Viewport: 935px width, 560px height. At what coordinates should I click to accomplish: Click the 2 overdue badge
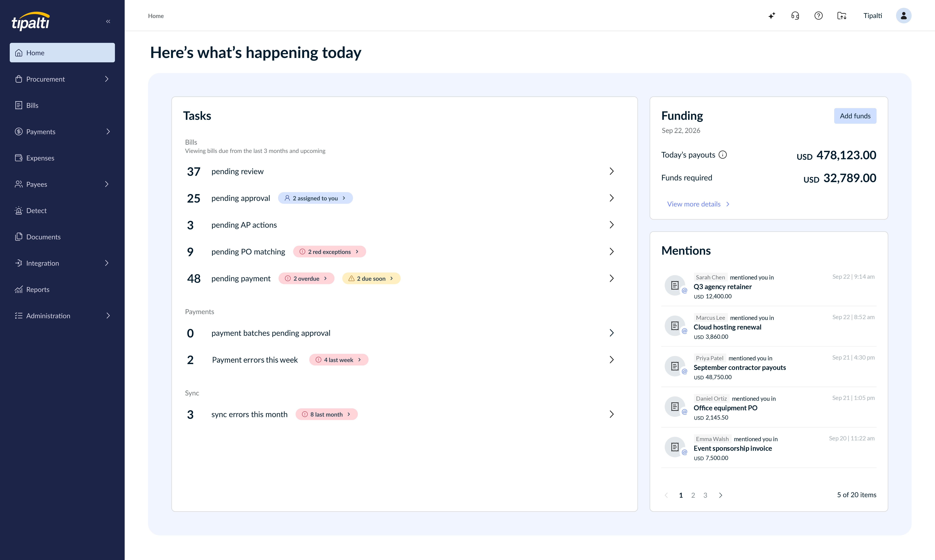coord(306,279)
